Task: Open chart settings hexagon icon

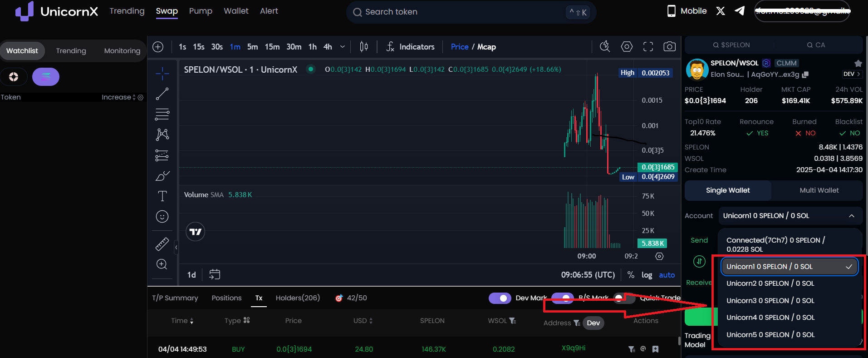Action: (x=627, y=46)
